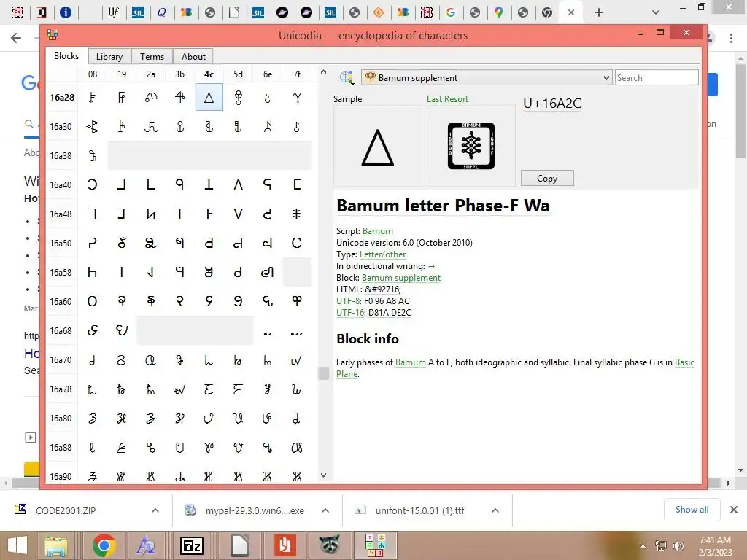Select the V-shaped glyph in row 16a48
This screenshot has height=560, width=747.
click(239, 214)
